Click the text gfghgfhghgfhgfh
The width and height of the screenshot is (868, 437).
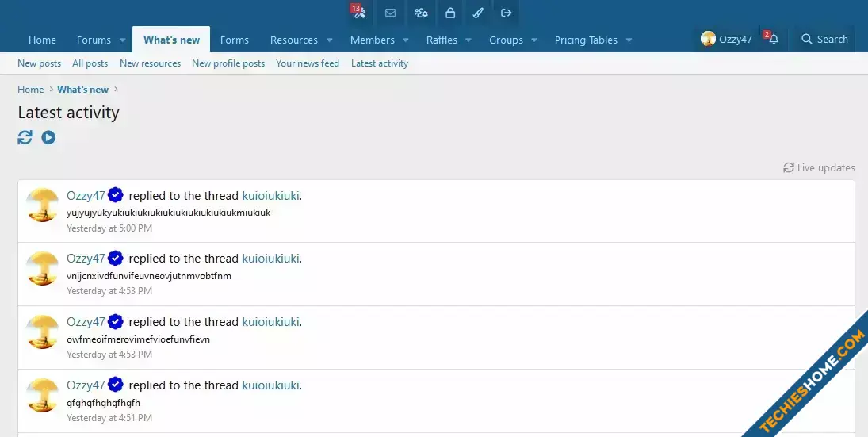(x=104, y=403)
